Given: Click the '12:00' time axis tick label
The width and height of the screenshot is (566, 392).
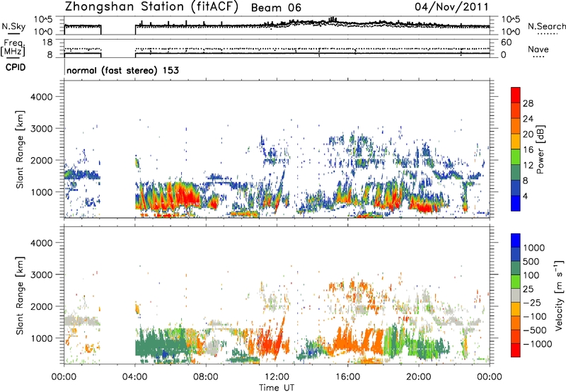Looking at the screenshot, I should [x=277, y=377].
